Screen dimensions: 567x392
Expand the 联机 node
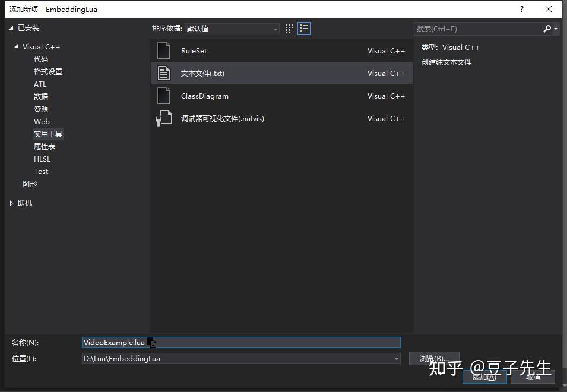click(11, 203)
